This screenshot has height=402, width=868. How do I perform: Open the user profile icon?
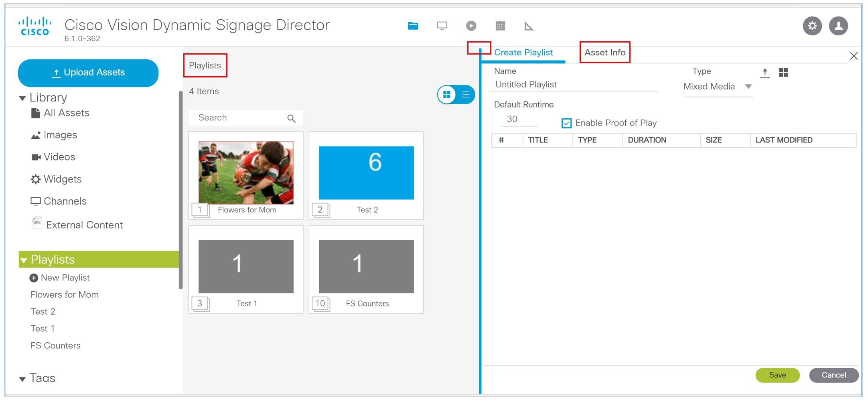pos(838,26)
